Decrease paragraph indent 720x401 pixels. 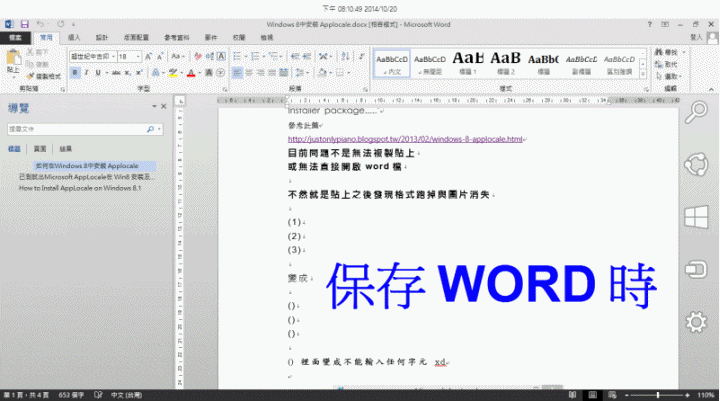pyautogui.click(x=295, y=56)
